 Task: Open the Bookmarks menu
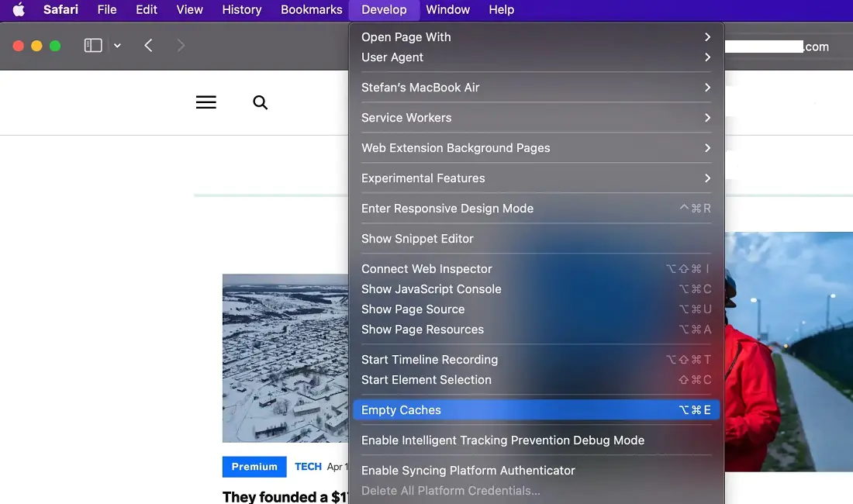tap(311, 10)
